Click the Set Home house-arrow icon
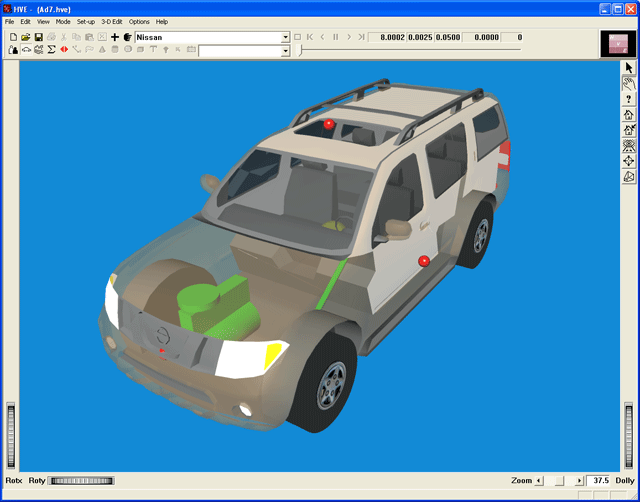 click(x=629, y=130)
